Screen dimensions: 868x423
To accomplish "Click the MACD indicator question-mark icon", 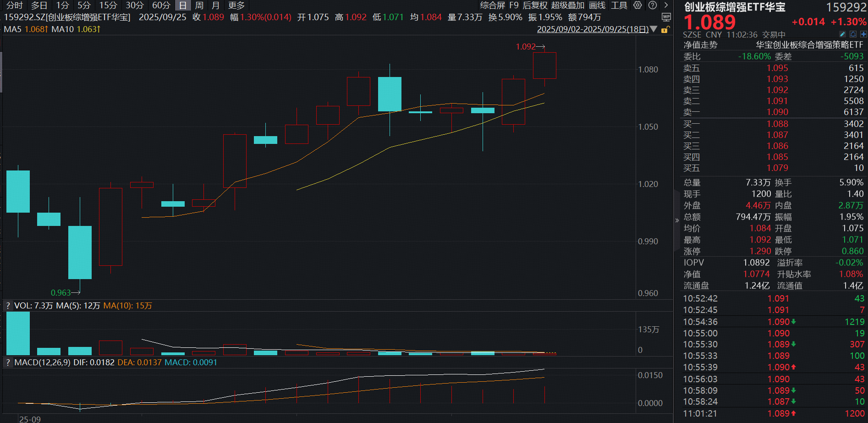I will [x=8, y=363].
